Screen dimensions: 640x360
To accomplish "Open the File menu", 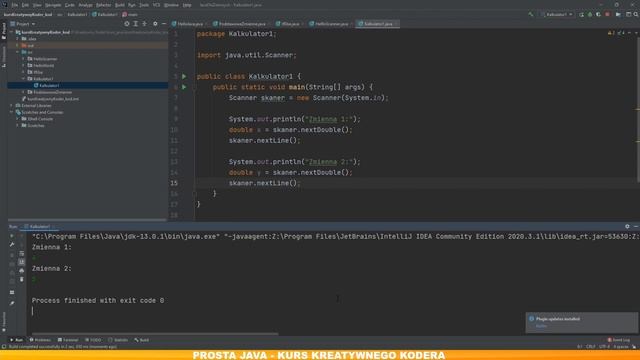I will (x=15, y=5).
